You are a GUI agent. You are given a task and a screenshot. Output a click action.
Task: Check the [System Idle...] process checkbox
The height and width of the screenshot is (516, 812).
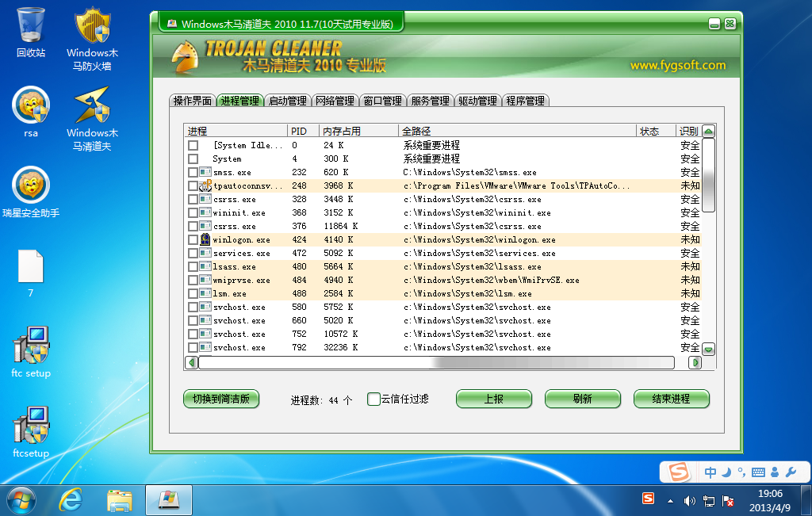pyautogui.click(x=193, y=145)
